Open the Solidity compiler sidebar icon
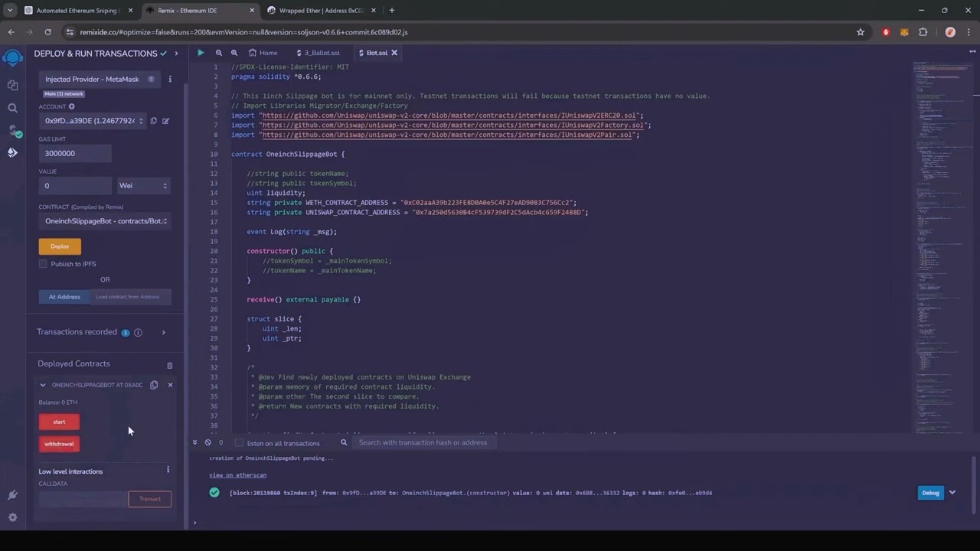This screenshot has width=980, height=551. coord(12,130)
